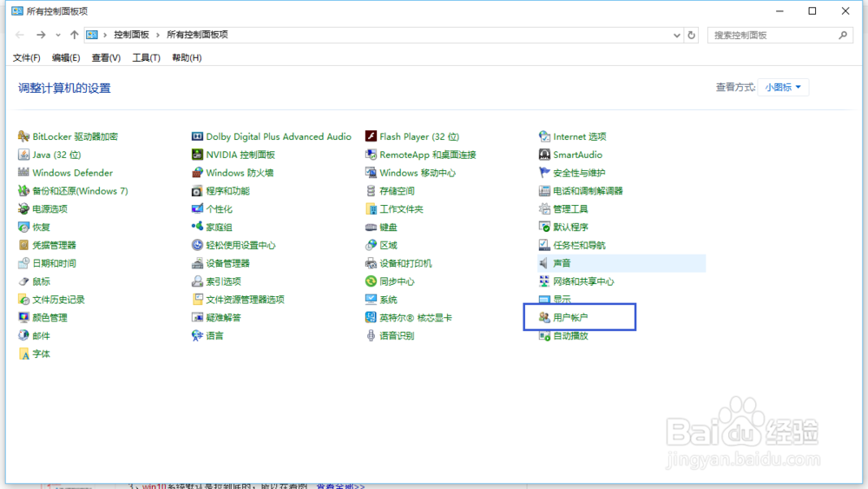
Task: Expand the address bar history dropdown
Action: (x=676, y=35)
